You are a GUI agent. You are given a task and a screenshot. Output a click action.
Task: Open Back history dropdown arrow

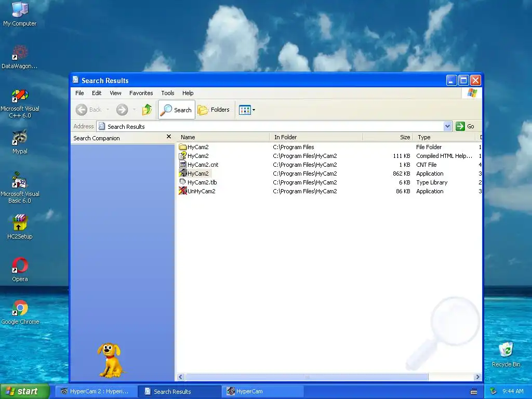click(x=108, y=110)
